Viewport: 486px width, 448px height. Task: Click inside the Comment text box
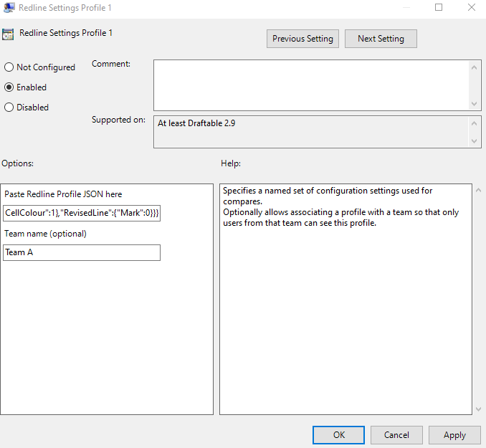tap(311, 85)
